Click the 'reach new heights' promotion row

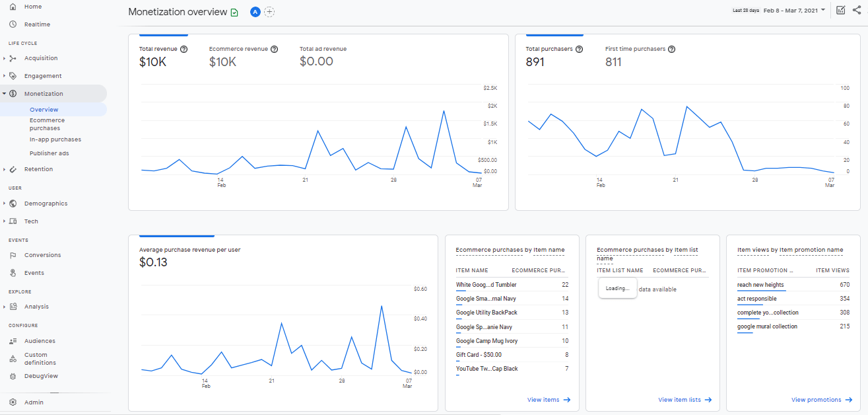(793, 285)
